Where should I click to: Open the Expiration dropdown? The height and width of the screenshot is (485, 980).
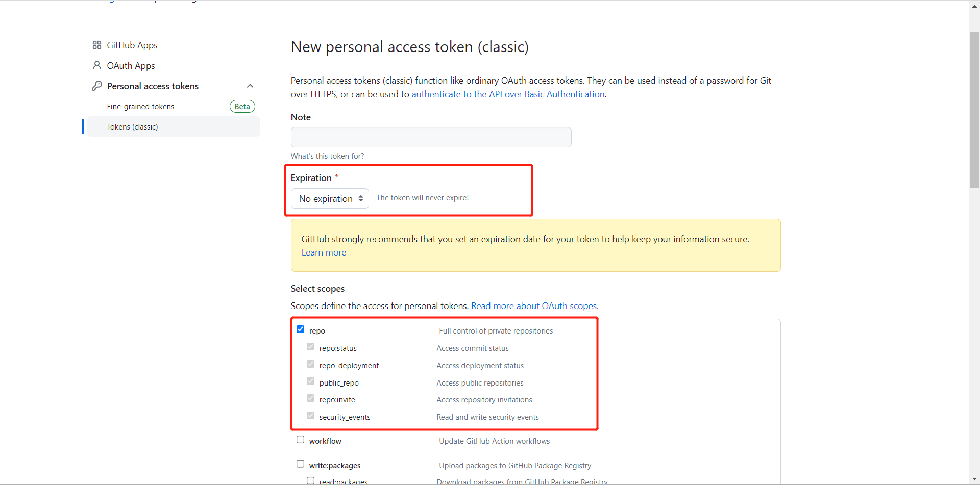(330, 198)
